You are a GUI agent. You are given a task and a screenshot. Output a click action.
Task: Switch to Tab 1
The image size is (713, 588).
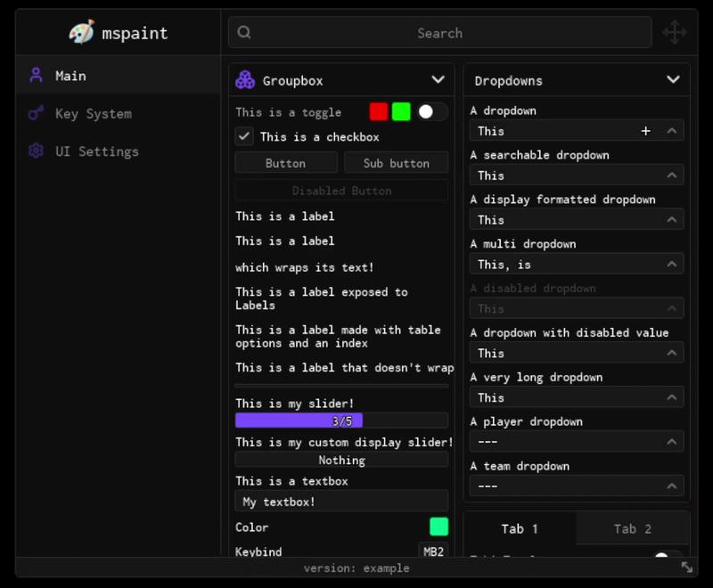pos(520,528)
